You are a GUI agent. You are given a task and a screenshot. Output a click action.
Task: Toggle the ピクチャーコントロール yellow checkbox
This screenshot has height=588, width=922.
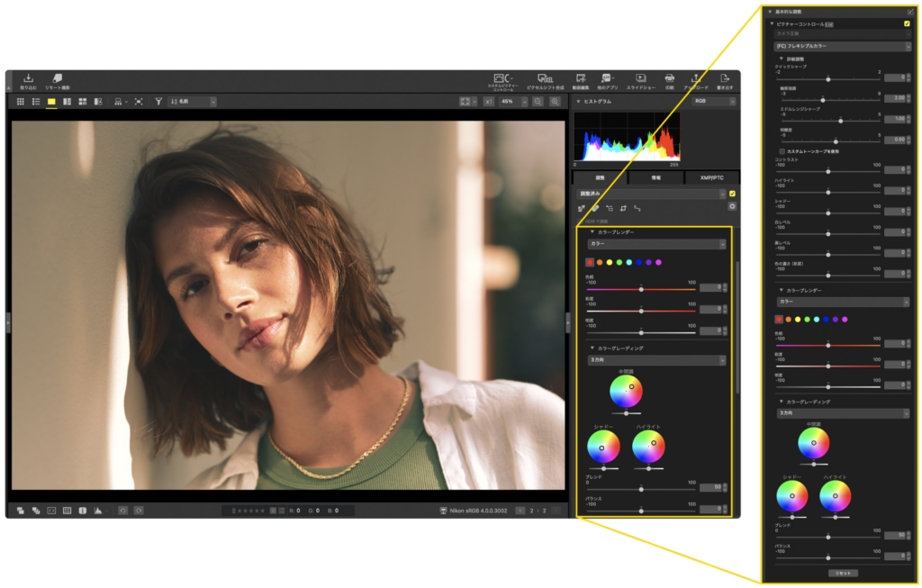coord(907,23)
